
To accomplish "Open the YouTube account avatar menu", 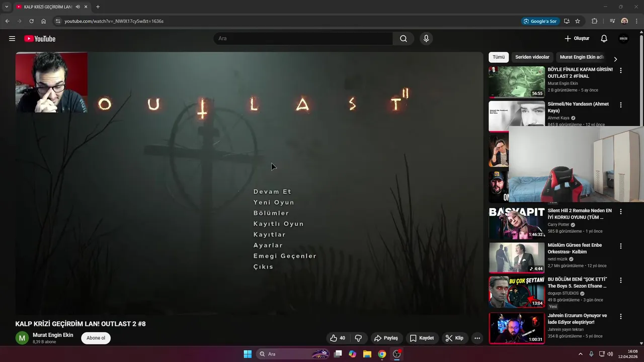I will point(623,39).
